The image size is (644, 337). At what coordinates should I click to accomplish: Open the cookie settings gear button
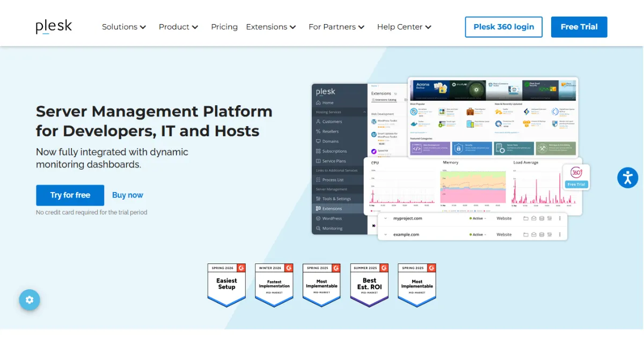pyautogui.click(x=30, y=300)
